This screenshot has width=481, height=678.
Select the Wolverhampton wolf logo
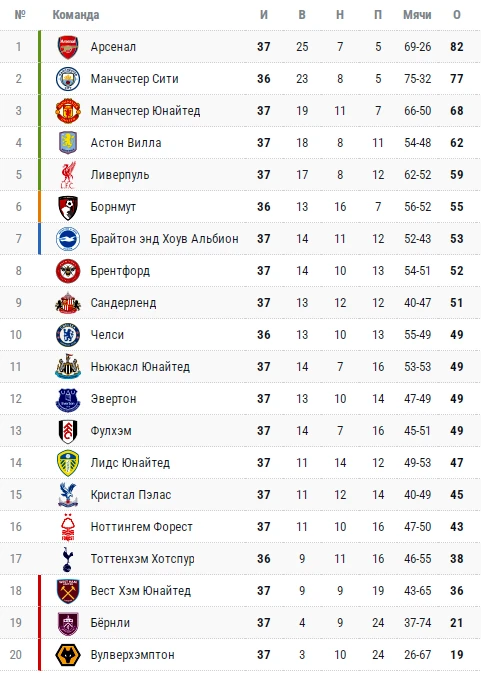(68, 655)
